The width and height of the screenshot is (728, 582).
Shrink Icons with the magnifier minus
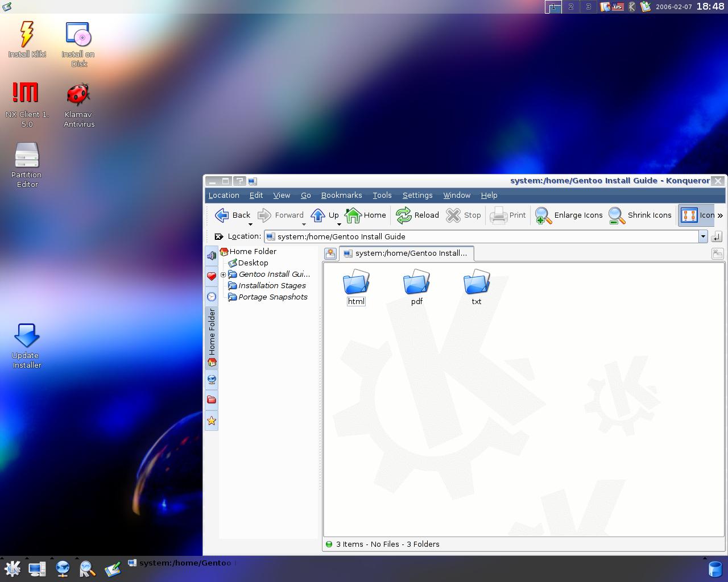coord(617,215)
